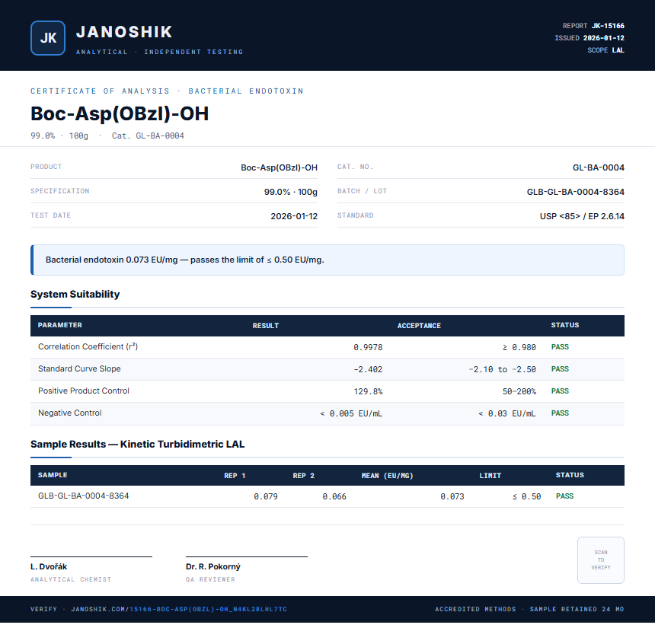Select the JANOSHIK company name heading
Viewport: 655px width, 644px height.
(x=124, y=32)
